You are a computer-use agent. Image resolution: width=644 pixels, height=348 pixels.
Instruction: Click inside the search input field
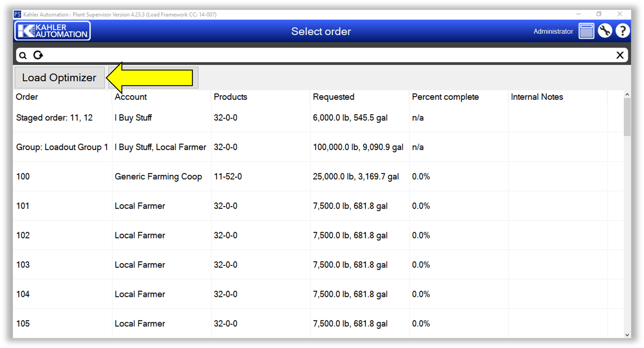click(x=295, y=55)
